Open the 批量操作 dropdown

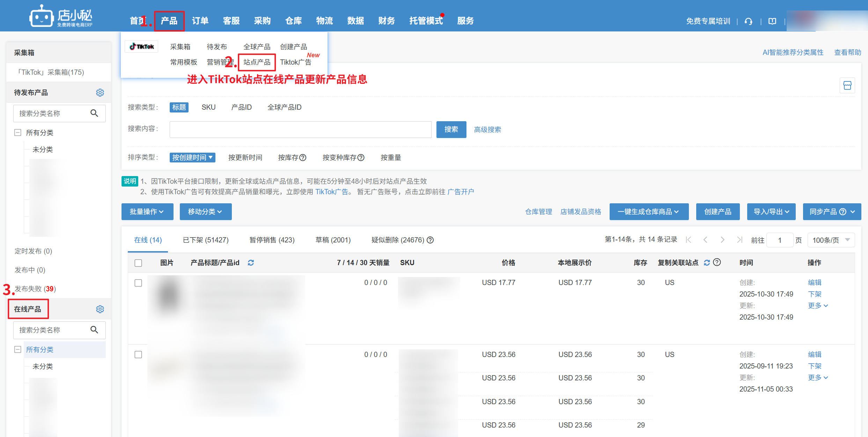coord(147,212)
